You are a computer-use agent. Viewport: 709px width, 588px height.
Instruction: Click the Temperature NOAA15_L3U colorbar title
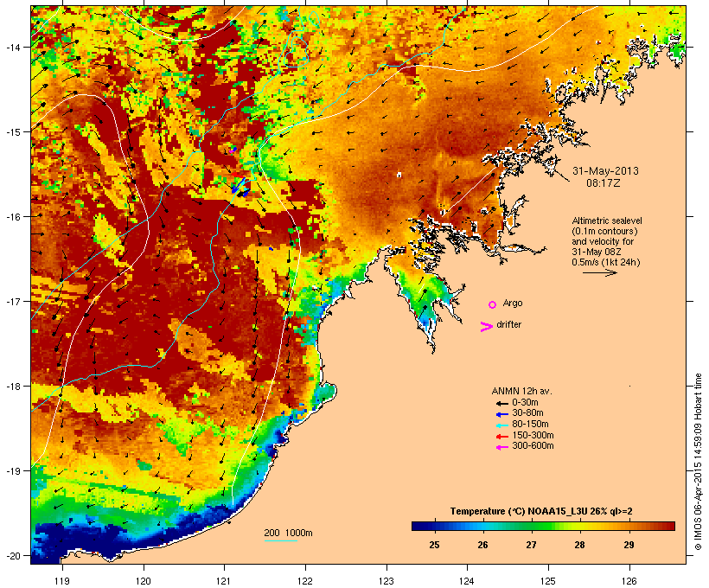pyautogui.click(x=541, y=512)
